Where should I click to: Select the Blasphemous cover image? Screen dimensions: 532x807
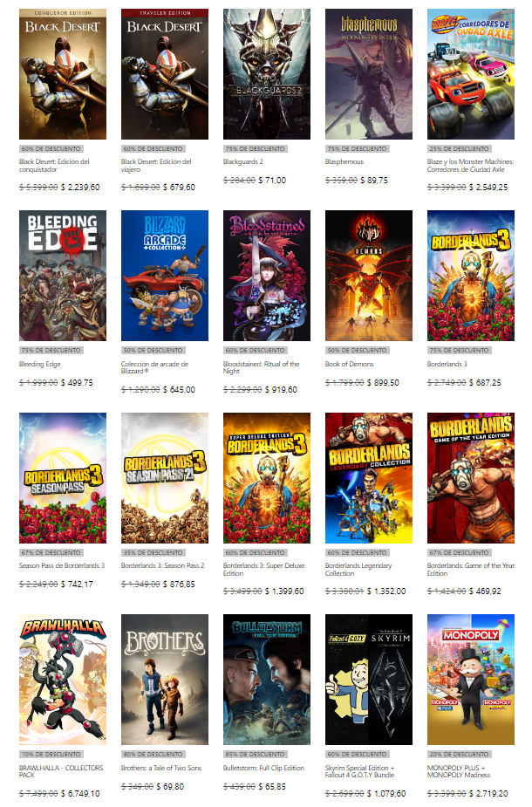pyautogui.click(x=368, y=74)
